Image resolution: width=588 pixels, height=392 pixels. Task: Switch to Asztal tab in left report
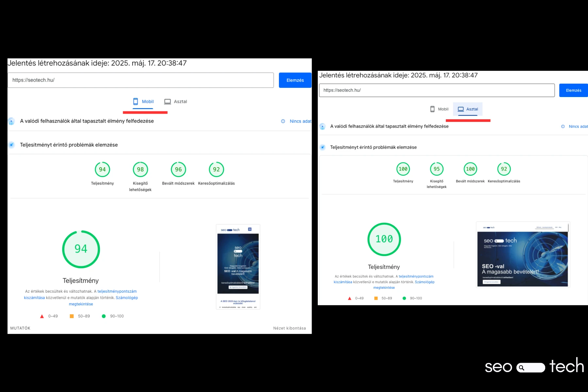coord(176,102)
